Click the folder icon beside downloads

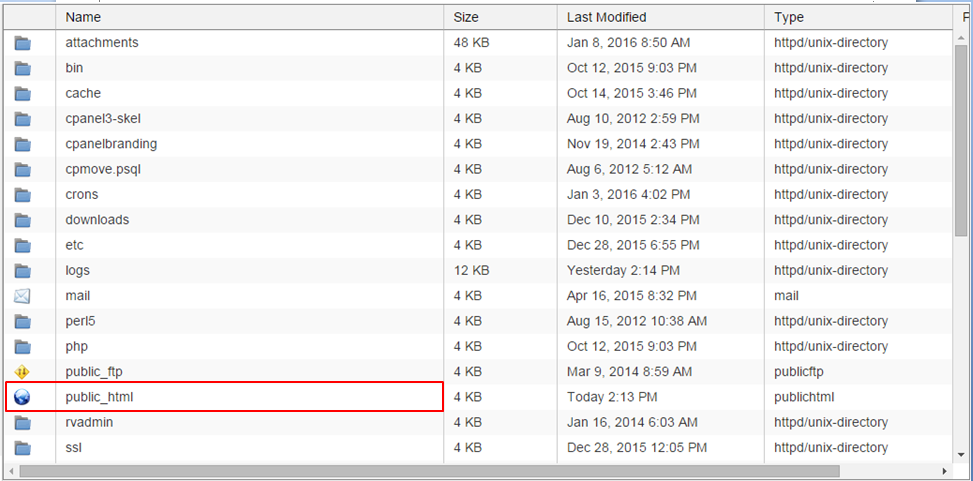[x=23, y=220]
